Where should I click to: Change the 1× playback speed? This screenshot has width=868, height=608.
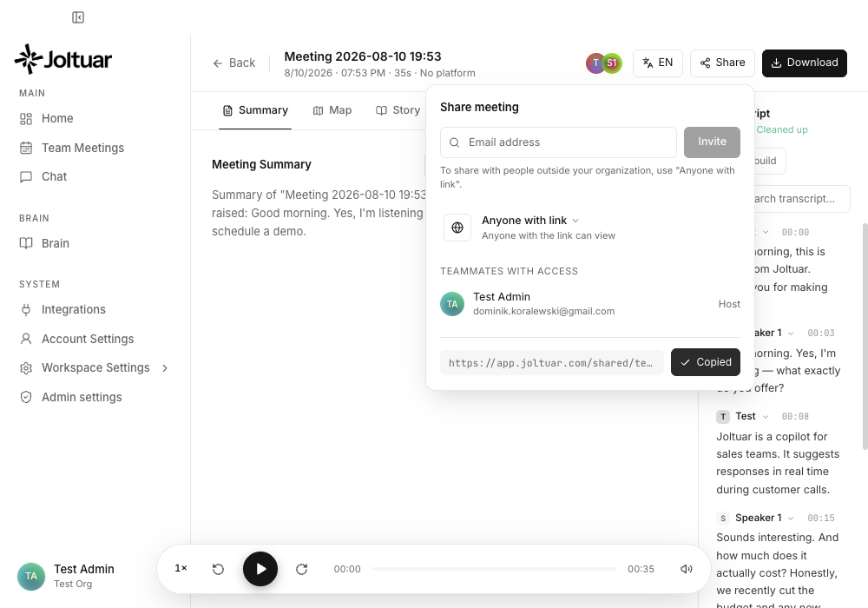[x=181, y=569]
